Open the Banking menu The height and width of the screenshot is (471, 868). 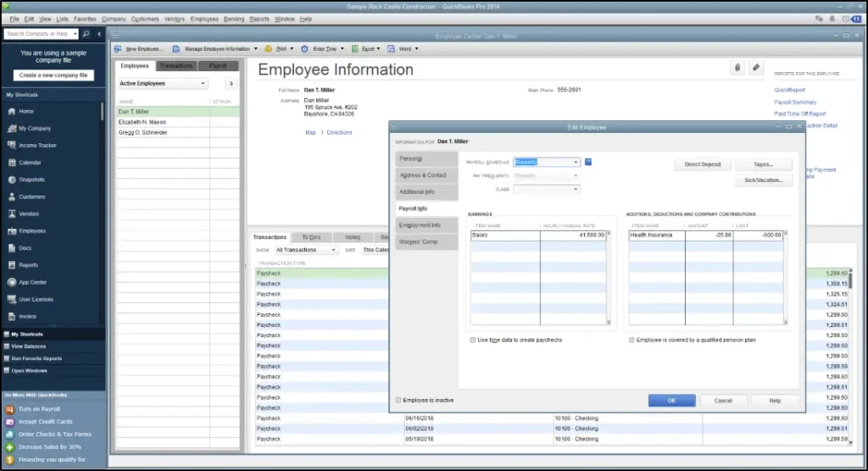click(234, 19)
